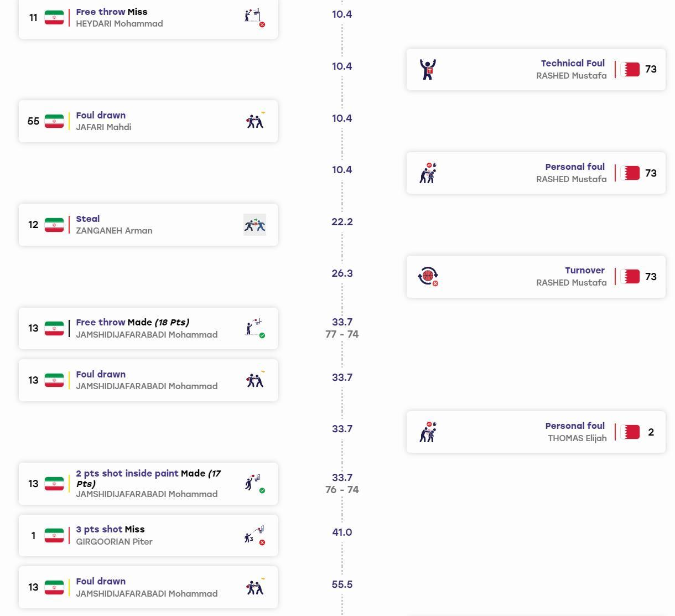The height and width of the screenshot is (616, 675).
Task: Click the 2 pts inside paint made icon
Action: 255,484
